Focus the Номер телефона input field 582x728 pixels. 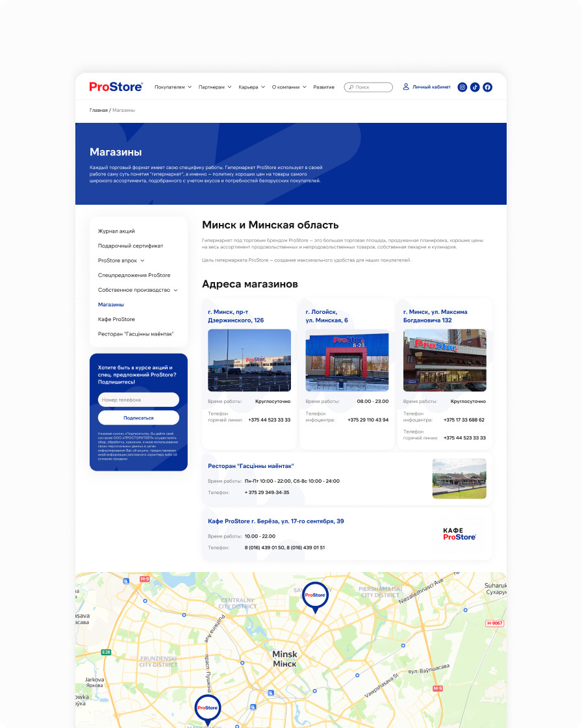[x=138, y=400]
